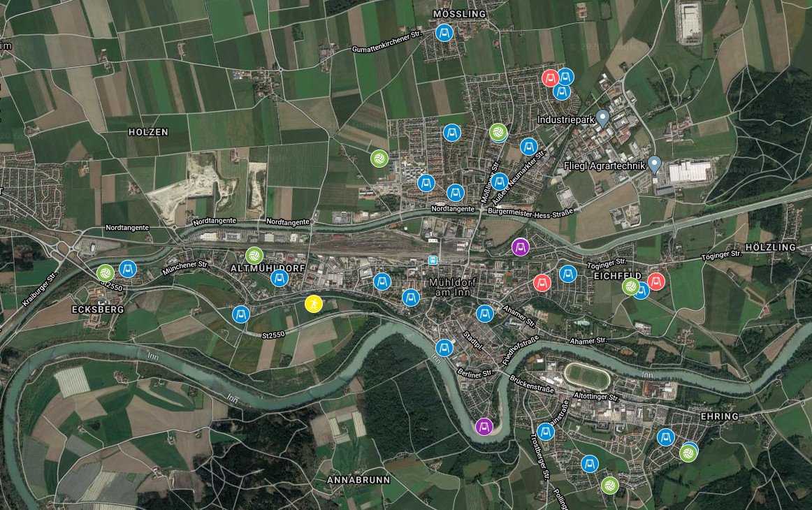
Task: Select the purple marker north of Eichfeld
Action: pyautogui.click(x=520, y=247)
